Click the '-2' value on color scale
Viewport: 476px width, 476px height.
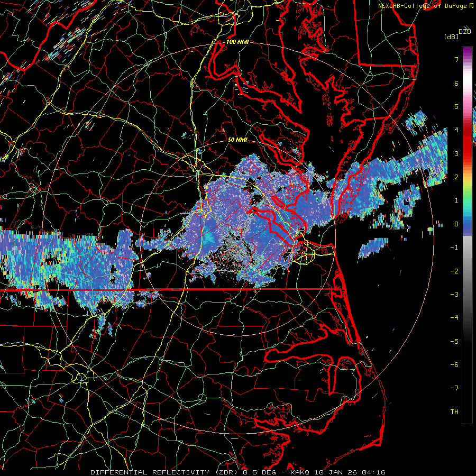click(x=454, y=271)
